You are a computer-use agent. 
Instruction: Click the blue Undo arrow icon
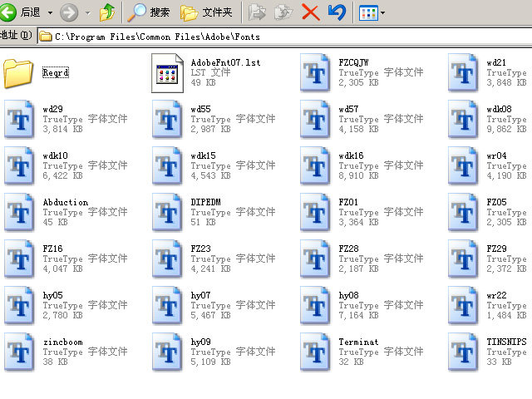point(337,12)
